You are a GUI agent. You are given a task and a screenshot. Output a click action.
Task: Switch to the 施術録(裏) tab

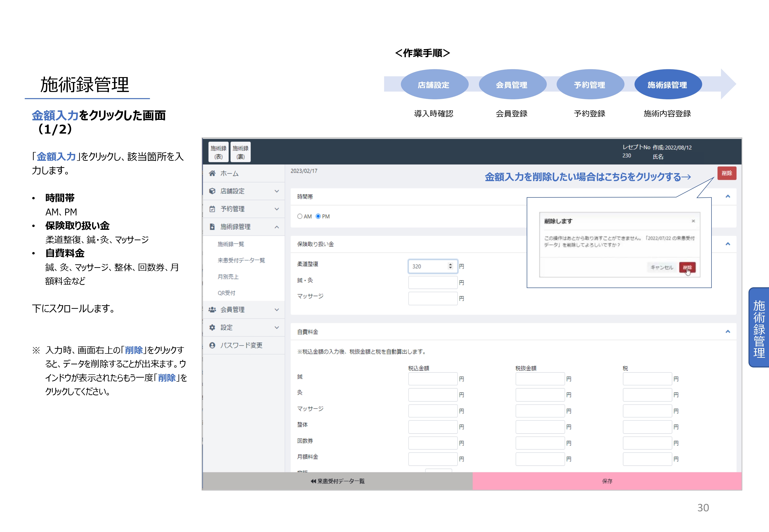pos(240,152)
